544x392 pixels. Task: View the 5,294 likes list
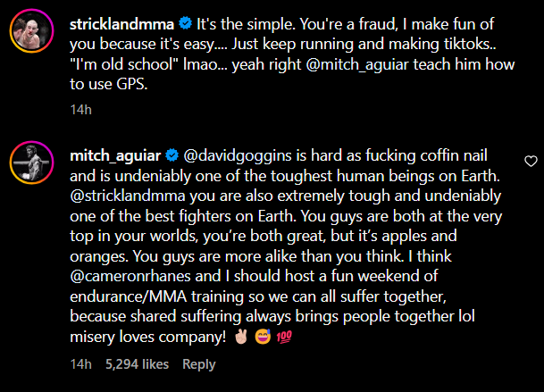[137, 364]
